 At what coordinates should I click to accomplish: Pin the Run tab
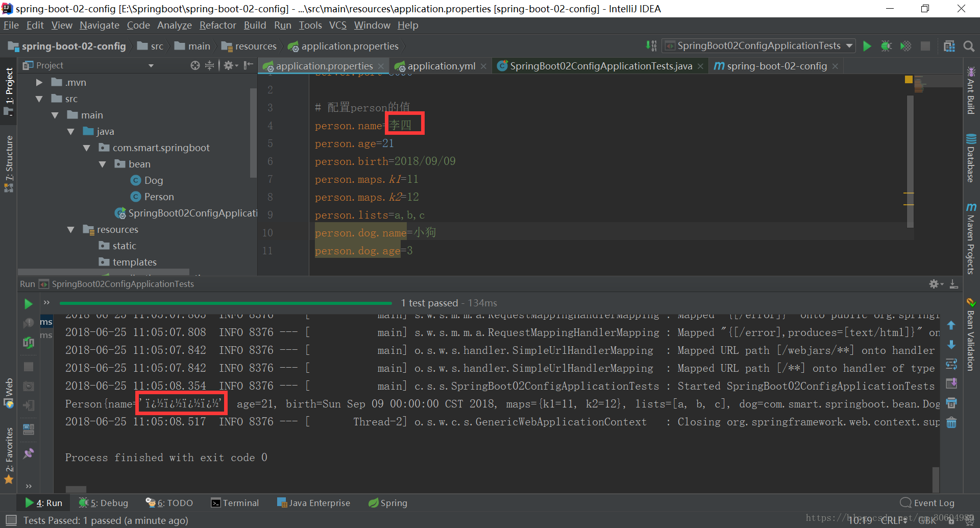[x=29, y=453]
